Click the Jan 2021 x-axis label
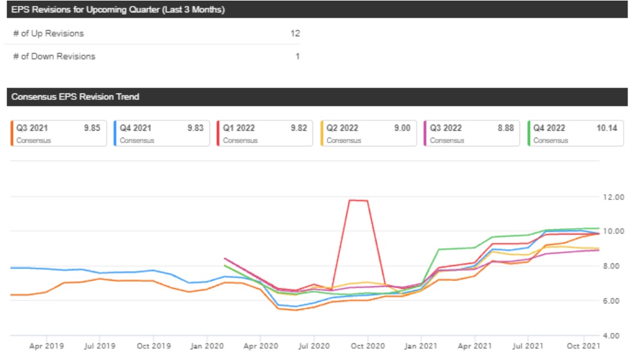 [421, 346]
